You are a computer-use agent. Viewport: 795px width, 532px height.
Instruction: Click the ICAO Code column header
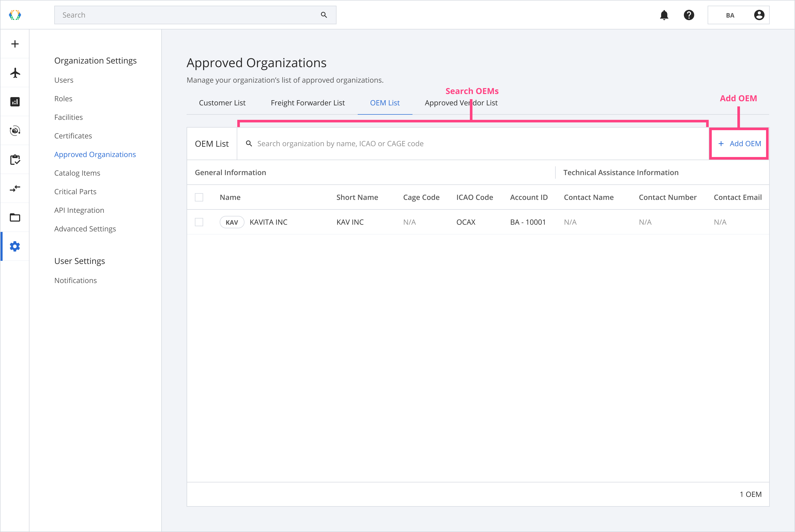475,198
